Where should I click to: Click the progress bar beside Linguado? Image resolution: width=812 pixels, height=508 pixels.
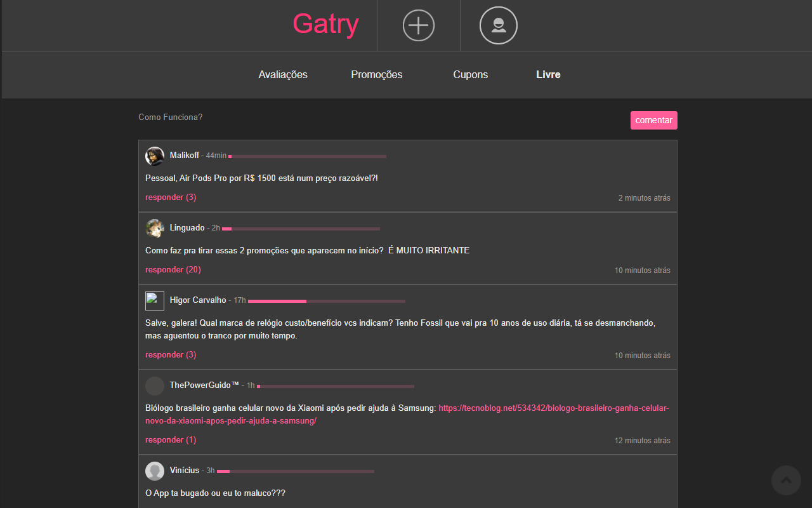point(301,229)
